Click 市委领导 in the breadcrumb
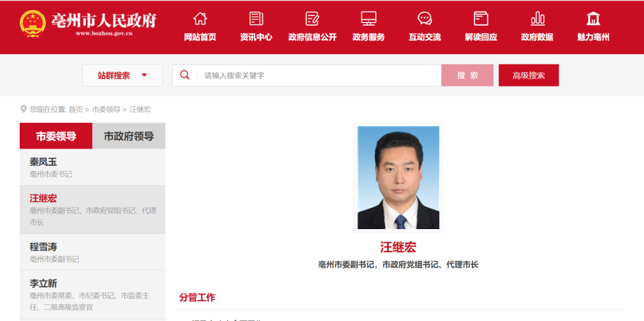 tap(106, 109)
